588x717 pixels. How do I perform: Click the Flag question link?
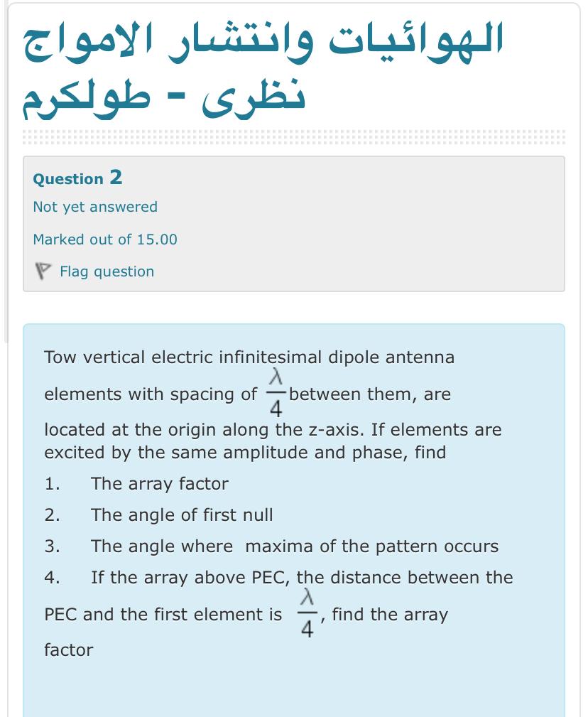[x=108, y=271]
